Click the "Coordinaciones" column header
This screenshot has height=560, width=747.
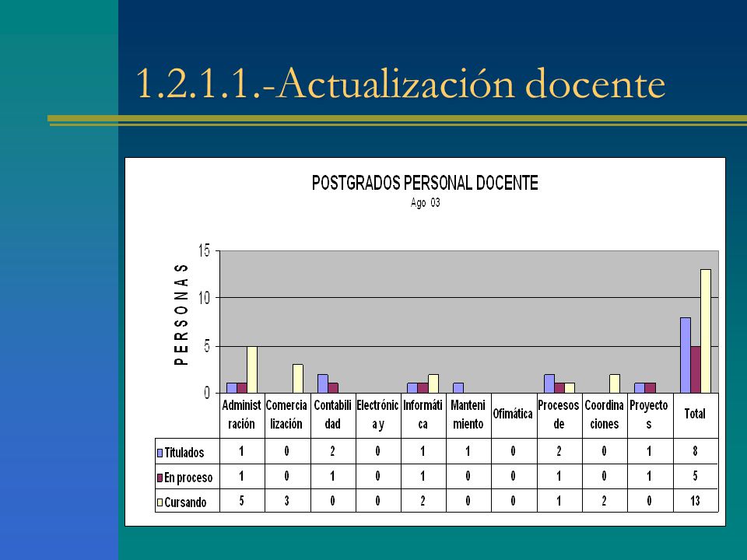[x=604, y=415]
